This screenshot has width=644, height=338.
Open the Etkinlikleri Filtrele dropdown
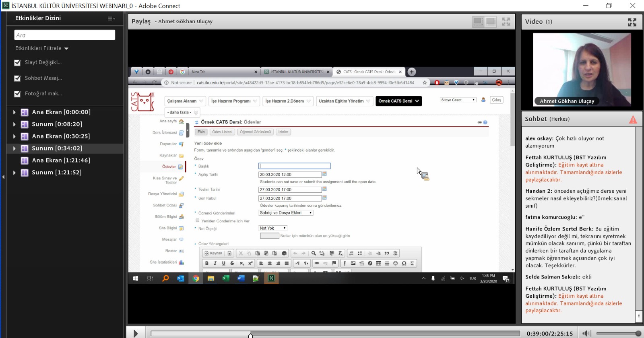(42, 48)
